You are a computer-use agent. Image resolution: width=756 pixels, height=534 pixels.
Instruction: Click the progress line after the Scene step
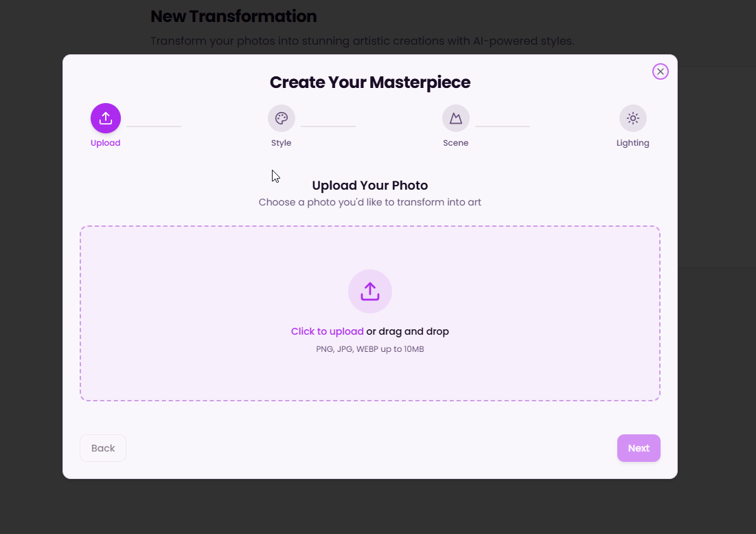click(x=503, y=126)
